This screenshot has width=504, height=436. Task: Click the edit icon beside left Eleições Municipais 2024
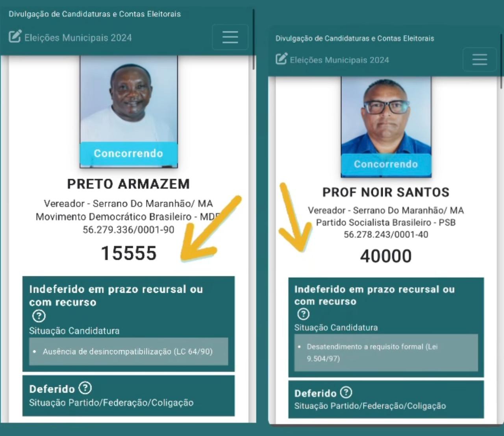[x=15, y=37]
